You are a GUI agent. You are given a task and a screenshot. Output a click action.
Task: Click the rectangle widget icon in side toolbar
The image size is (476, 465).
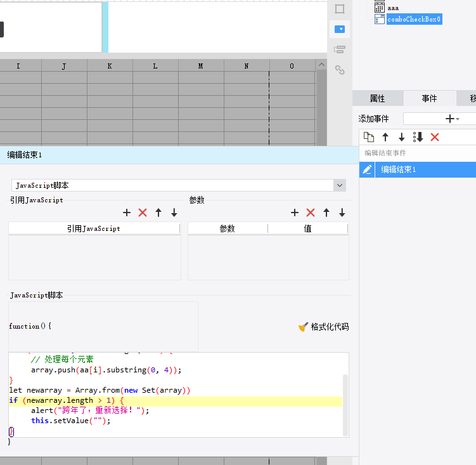tap(339, 9)
